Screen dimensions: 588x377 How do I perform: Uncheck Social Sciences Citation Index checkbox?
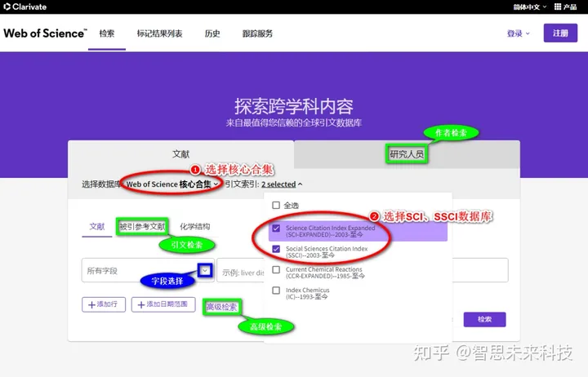point(276,249)
